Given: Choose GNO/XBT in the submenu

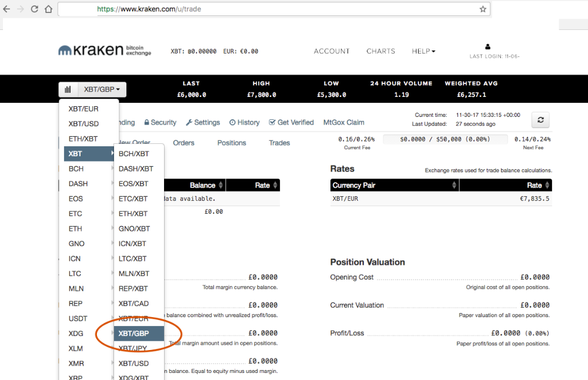Looking at the screenshot, I should point(139,229).
